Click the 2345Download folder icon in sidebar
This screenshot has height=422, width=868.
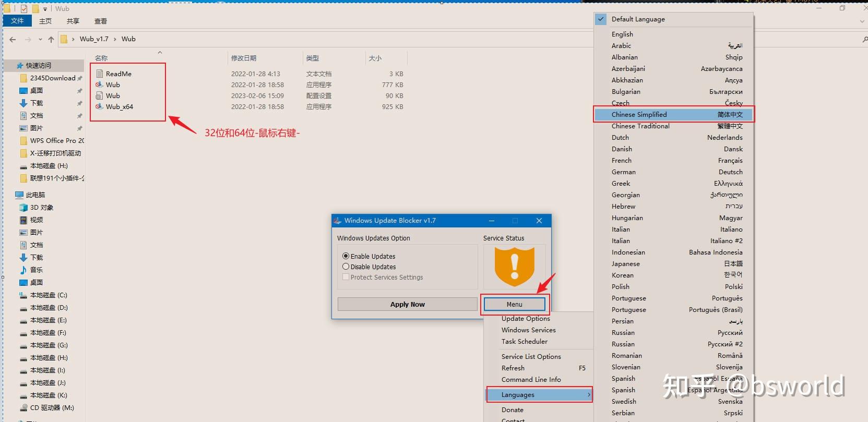click(x=23, y=78)
